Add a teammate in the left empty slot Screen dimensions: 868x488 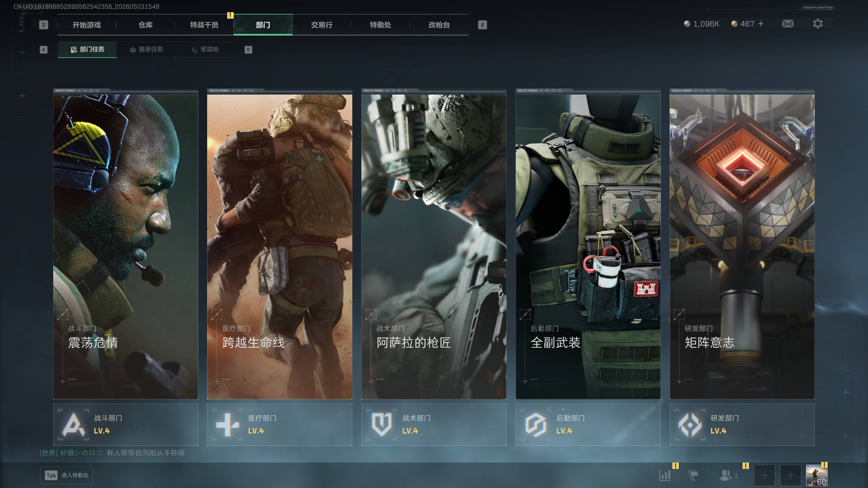coord(764,475)
